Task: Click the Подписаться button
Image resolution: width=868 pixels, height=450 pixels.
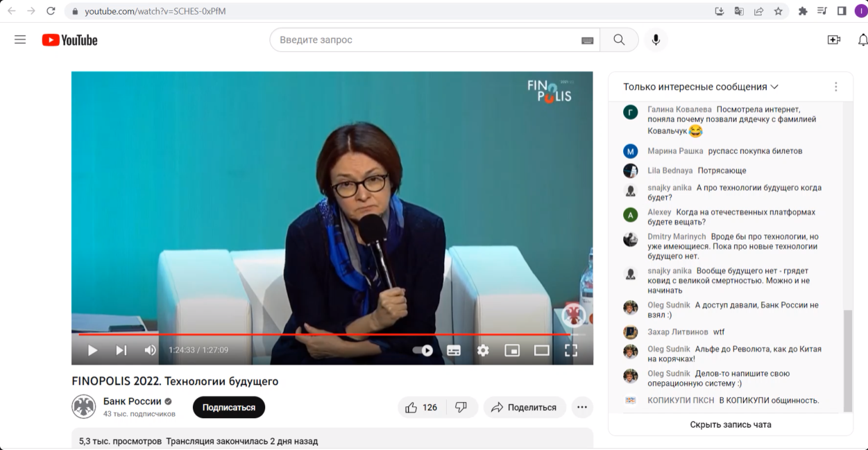Action: pos(228,407)
